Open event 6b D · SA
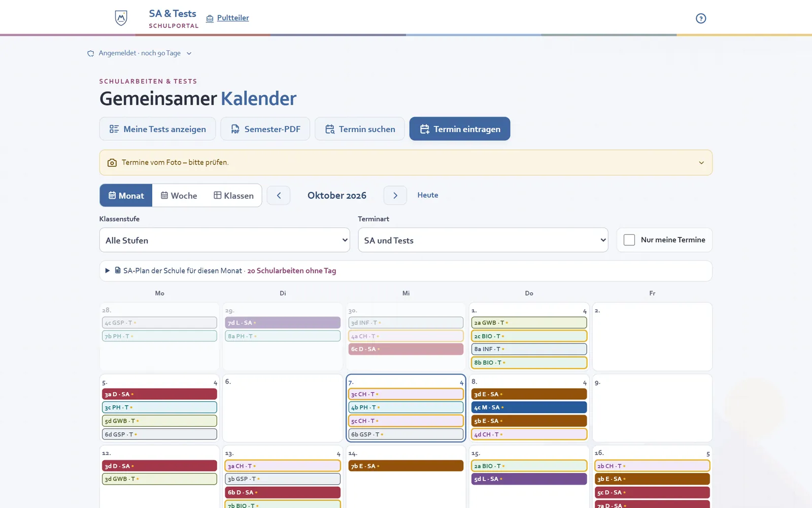Viewport: 812px width, 508px height. point(283,492)
